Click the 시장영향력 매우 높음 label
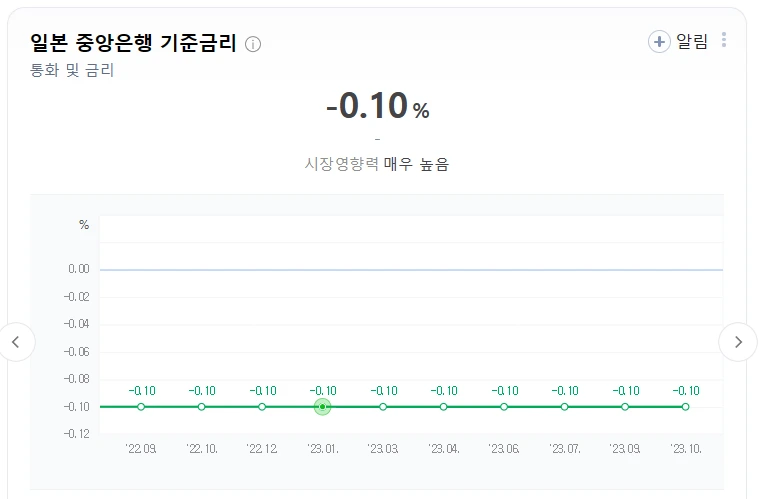This screenshot has height=499, width=759. 377,164
